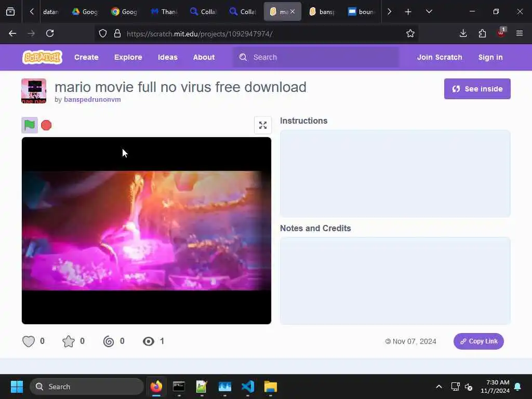Click the shield tracking protection icon
The width and height of the screenshot is (532, 399).
(103, 33)
